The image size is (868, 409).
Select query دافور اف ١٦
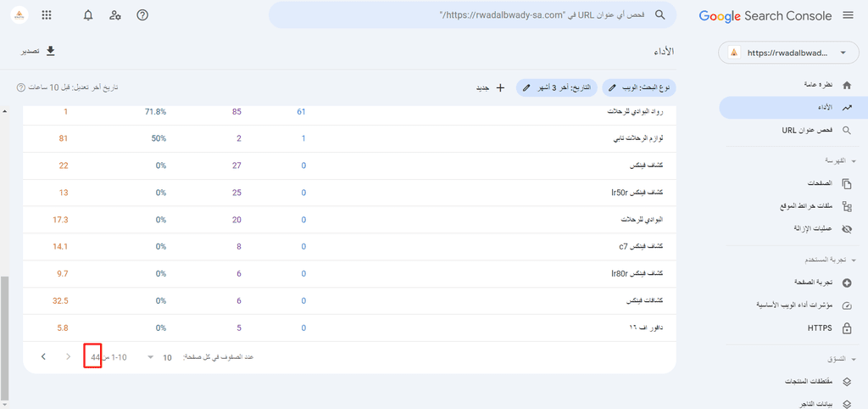coord(648,328)
